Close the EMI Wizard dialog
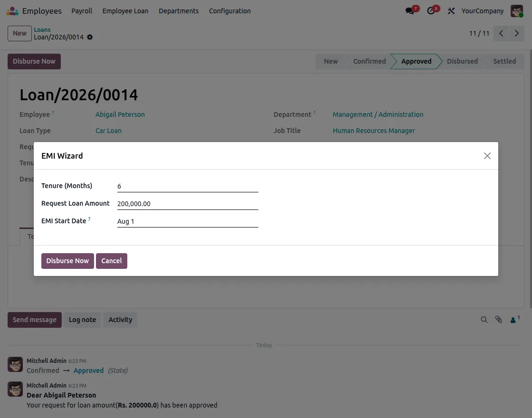The height and width of the screenshot is (418, 532). pyautogui.click(x=487, y=156)
